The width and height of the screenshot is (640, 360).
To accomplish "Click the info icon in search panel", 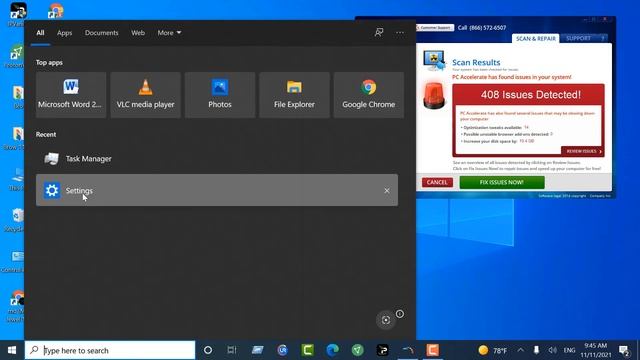I will point(400,313).
